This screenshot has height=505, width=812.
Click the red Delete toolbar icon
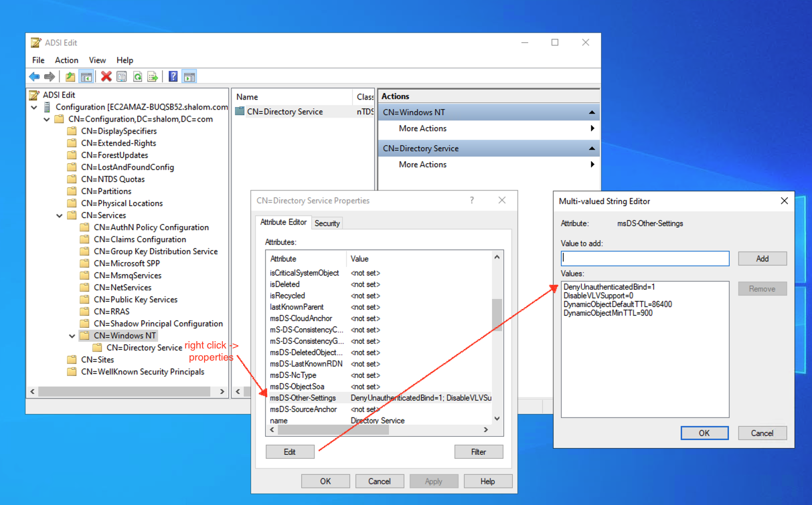click(106, 76)
